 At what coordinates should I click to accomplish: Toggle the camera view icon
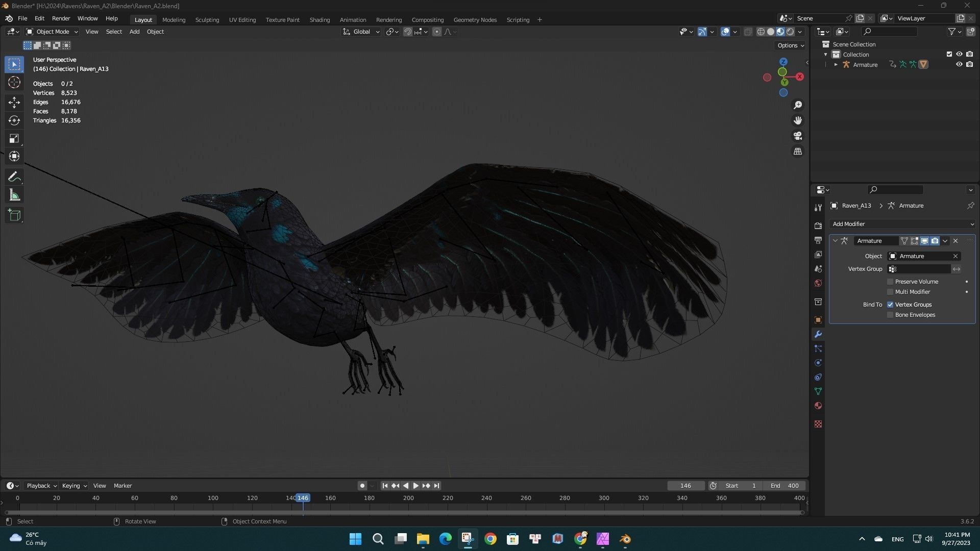pyautogui.click(x=798, y=136)
